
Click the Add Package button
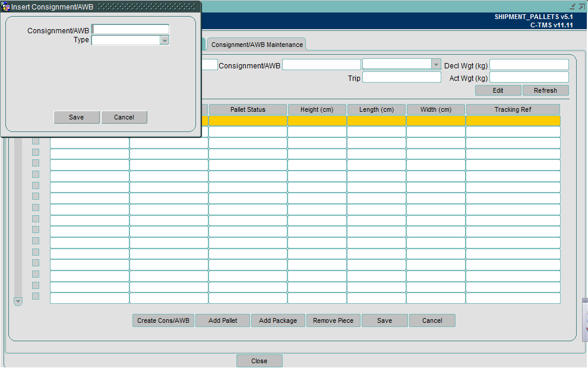click(x=278, y=320)
